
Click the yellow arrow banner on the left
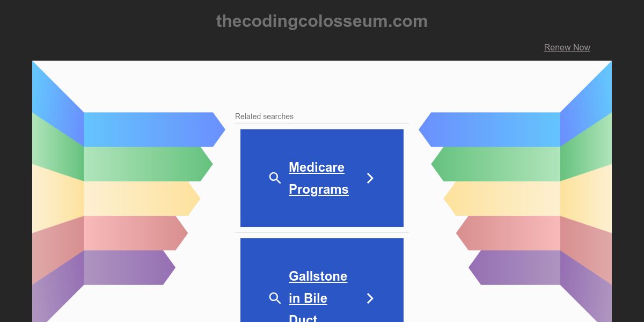coord(142,199)
